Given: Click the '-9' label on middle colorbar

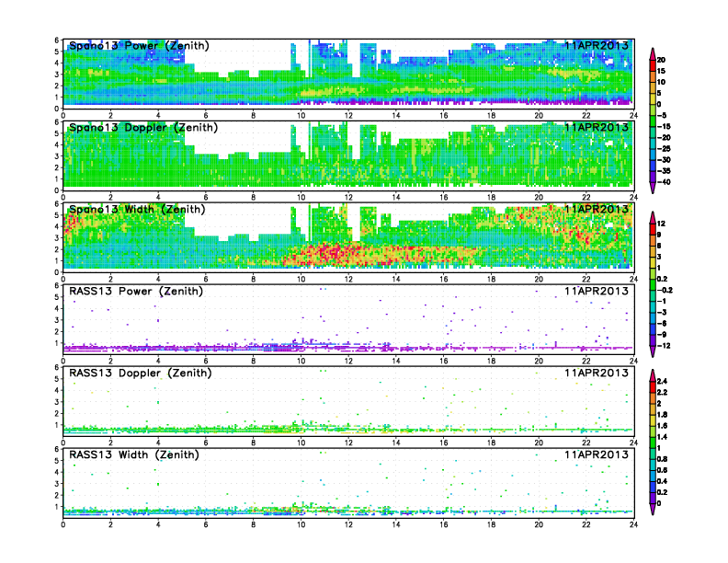Looking at the screenshot, I should pyautogui.click(x=662, y=335).
